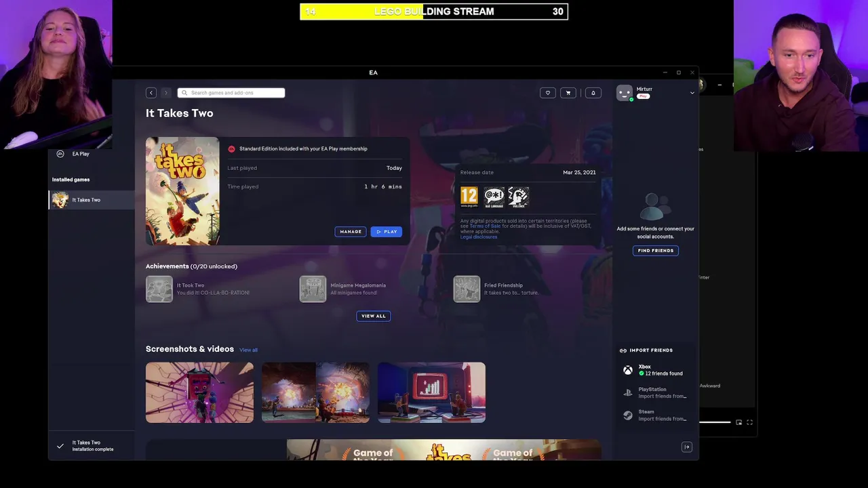
Task: Open the It Takes Two cover art
Action: click(182, 191)
